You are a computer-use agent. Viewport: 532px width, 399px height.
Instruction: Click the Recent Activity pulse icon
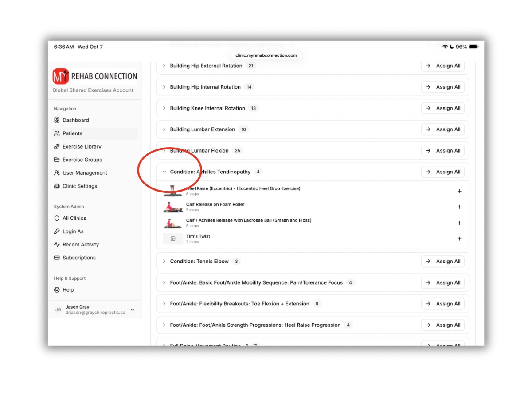point(57,245)
